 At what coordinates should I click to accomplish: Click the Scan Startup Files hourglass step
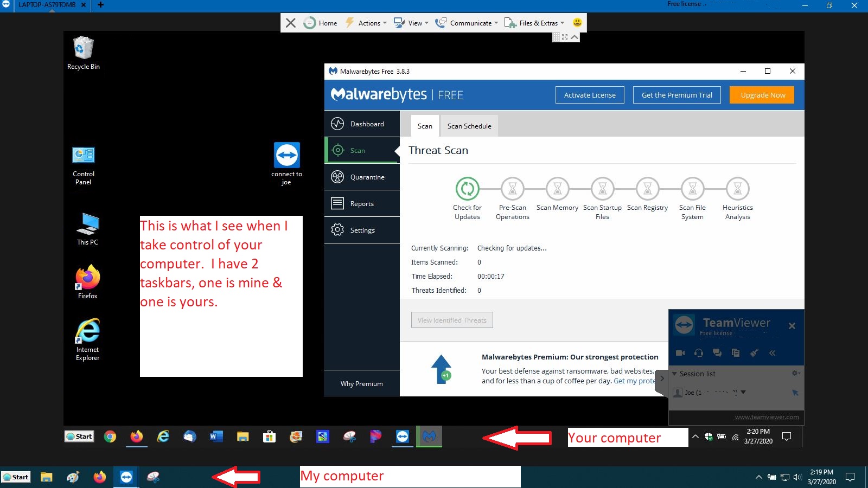click(602, 189)
